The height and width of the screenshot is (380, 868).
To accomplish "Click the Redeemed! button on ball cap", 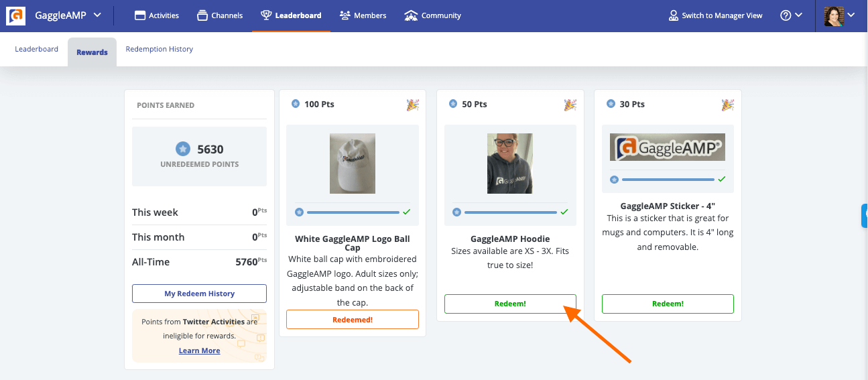I will click(x=353, y=320).
